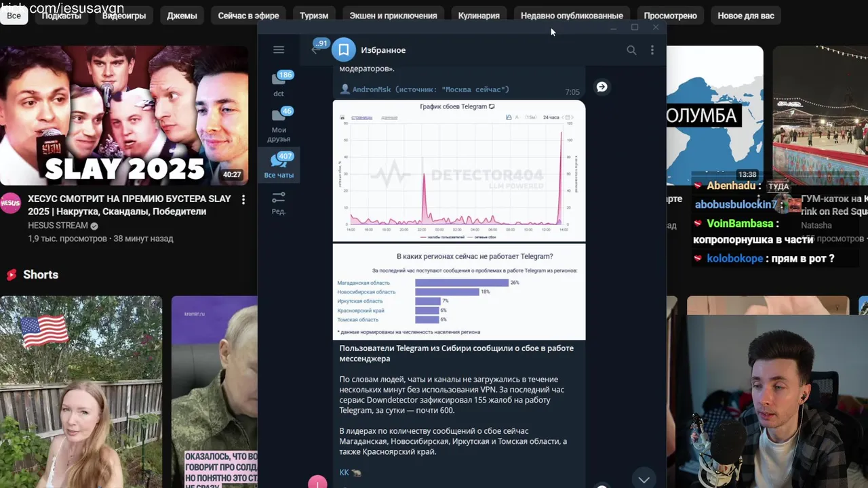Click the 7:05 message timestamp
Screen dimensions: 868x488
pyautogui.click(x=572, y=92)
